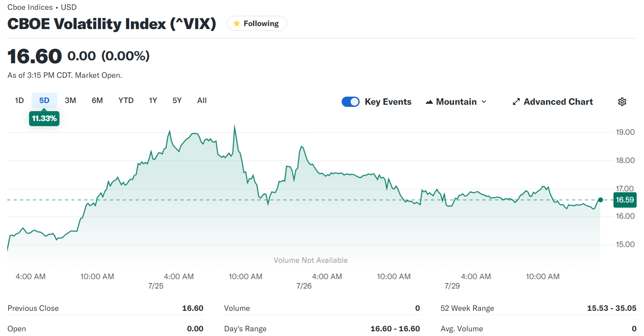Switch to the 6M time range
This screenshot has height=336, width=644.
pyautogui.click(x=97, y=100)
